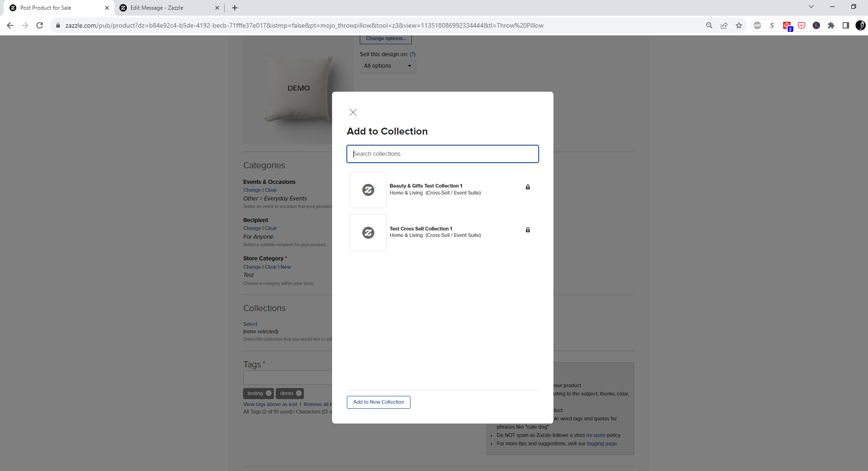Viewport: 868px width, 471px height.
Task: Restore the browser window size
Action: pyautogui.click(x=854, y=6)
